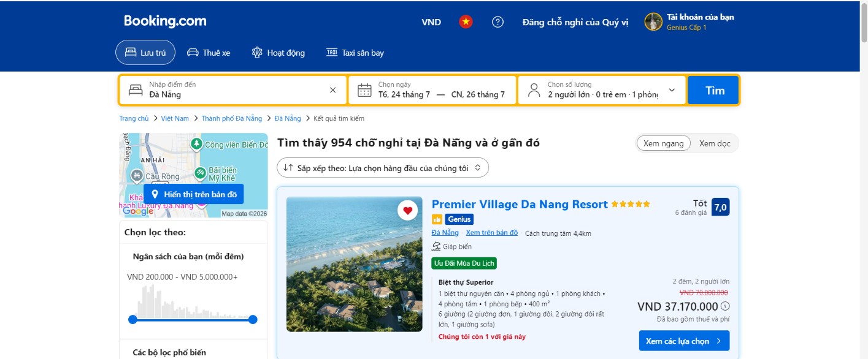This screenshot has width=868, height=359.
Task: Toggle the heart wishlist icon on resort photo
Action: click(407, 211)
